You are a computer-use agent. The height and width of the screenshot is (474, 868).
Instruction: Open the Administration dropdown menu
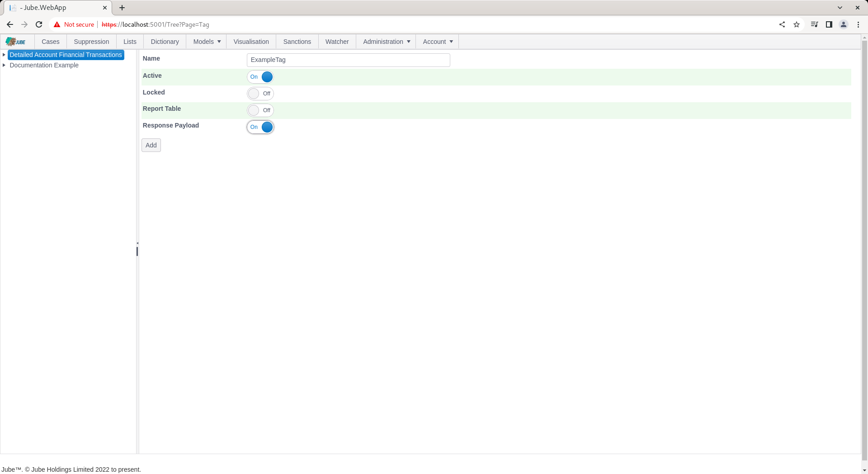click(386, 42)
